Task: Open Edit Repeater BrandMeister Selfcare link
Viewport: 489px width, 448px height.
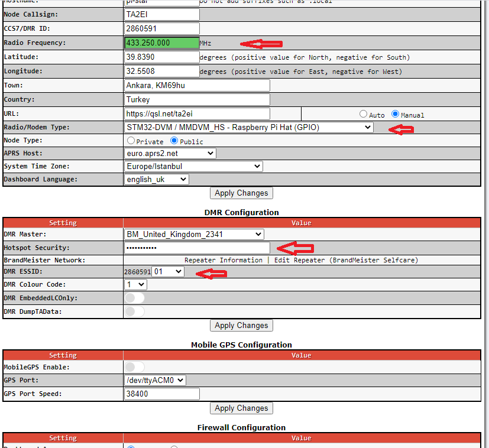Action: [x=346, y=260]
